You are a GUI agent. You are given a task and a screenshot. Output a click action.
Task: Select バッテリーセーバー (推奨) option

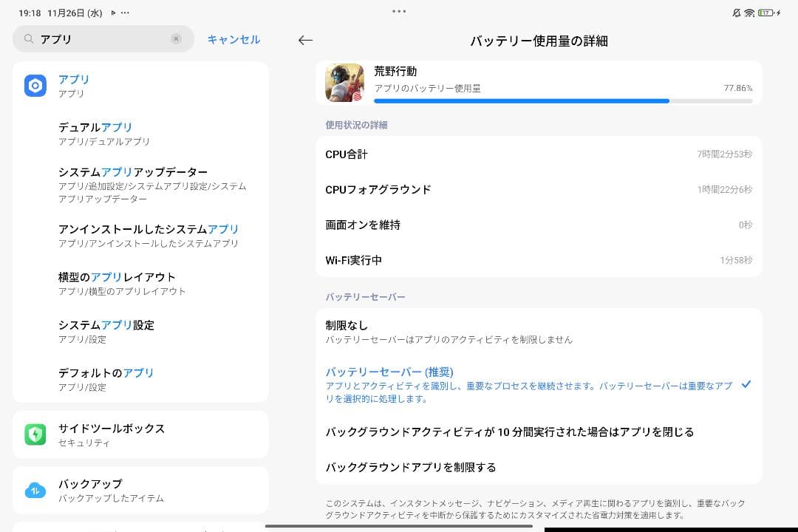(539, 384)
